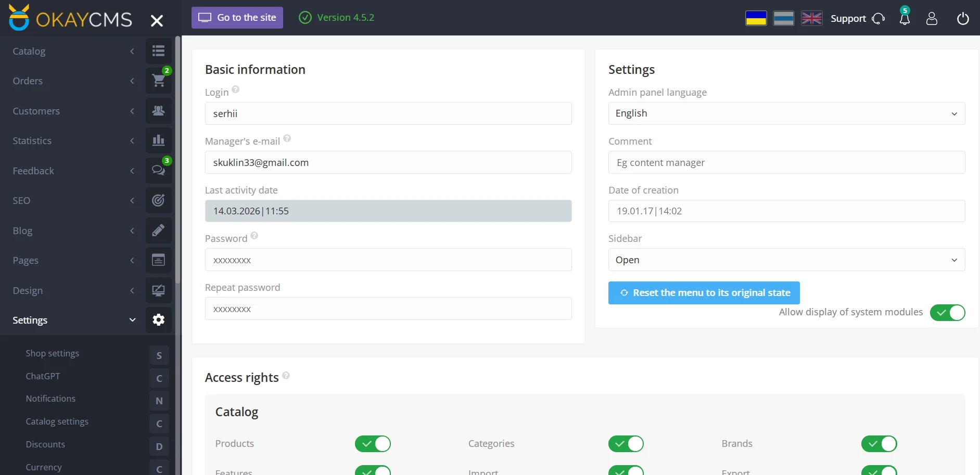Screen dimensions: 980x475
Task: Turn off the Products access toggle
Action: (x=372, y=444)
